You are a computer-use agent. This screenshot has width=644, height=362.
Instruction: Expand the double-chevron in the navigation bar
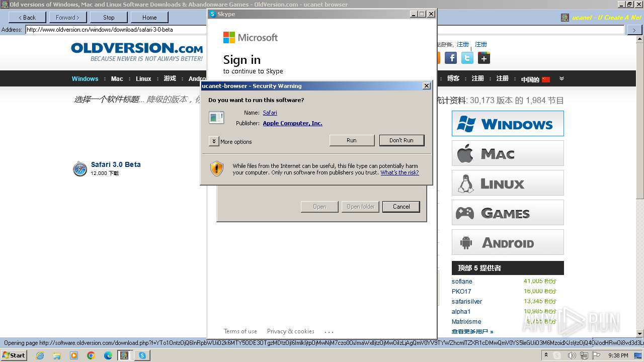pyautogui.click(x=561, y=78)
